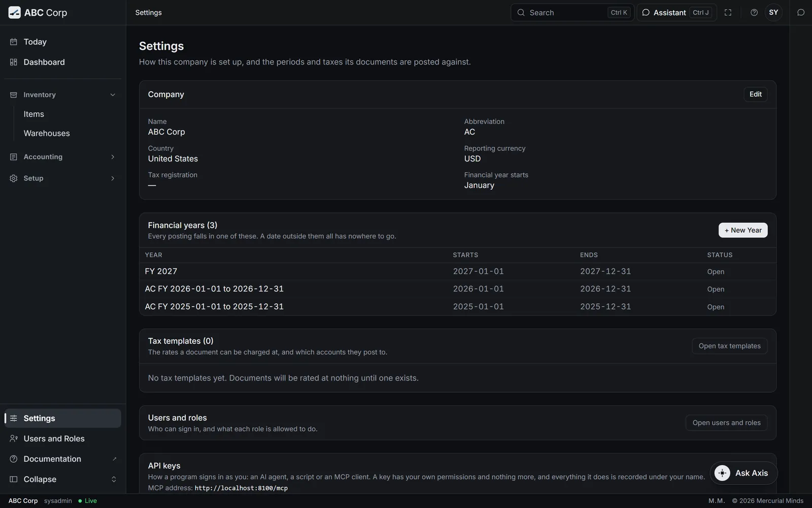Screen dimensions: 812x508
Task: Click Open tax templates button
Action: (x=729, y=346)
